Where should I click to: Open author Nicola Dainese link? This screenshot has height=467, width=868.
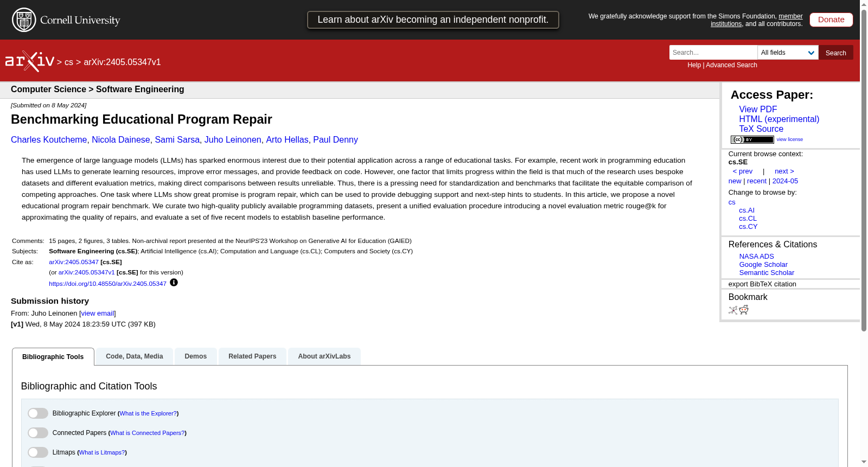121,140
